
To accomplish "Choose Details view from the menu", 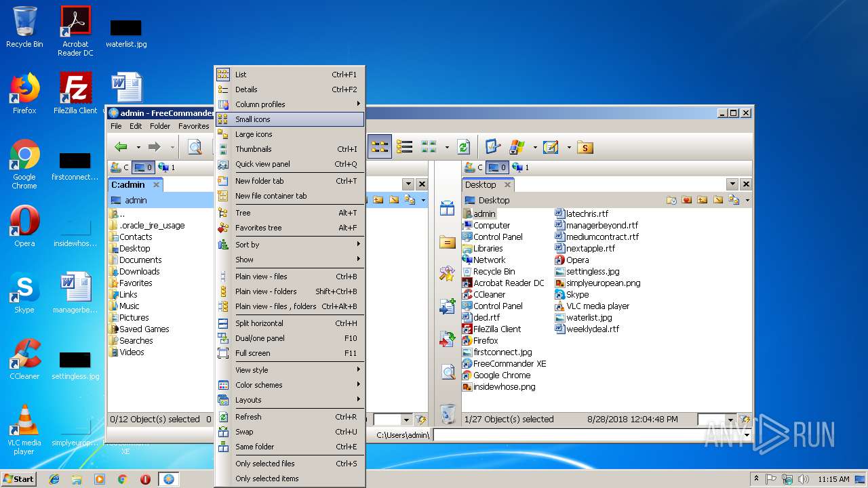I will [290, 89].
